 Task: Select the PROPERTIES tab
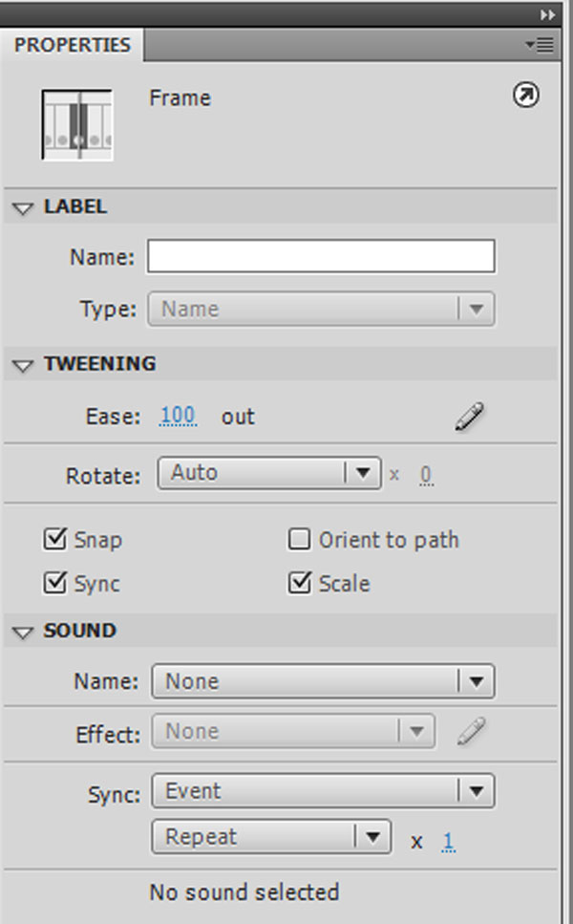72,45
